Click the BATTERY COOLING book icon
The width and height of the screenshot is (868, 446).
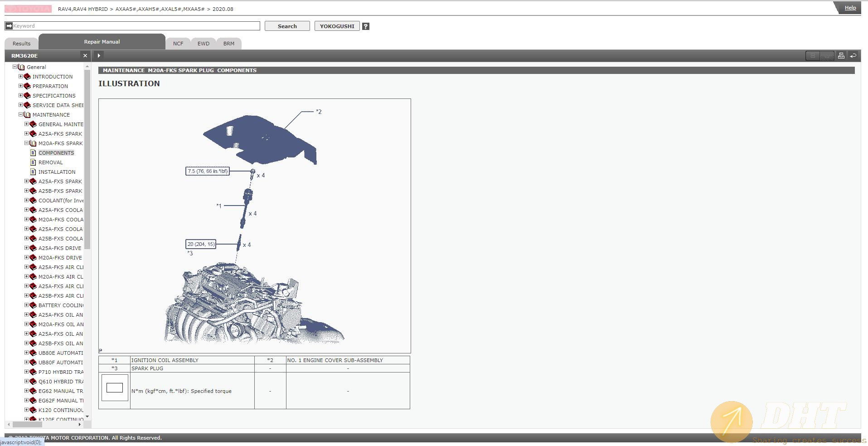click(33, 305)
